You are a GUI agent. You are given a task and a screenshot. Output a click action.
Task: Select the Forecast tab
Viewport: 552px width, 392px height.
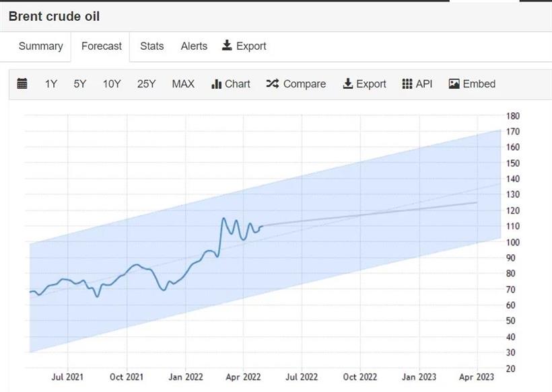point(102,46)
